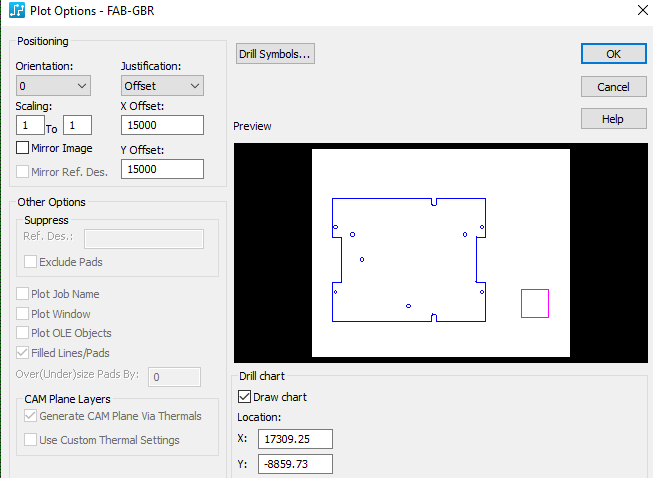This screenshot has width=658, height=482.
Task: Click the drill chart X location field
Action: tap(295, 439)
